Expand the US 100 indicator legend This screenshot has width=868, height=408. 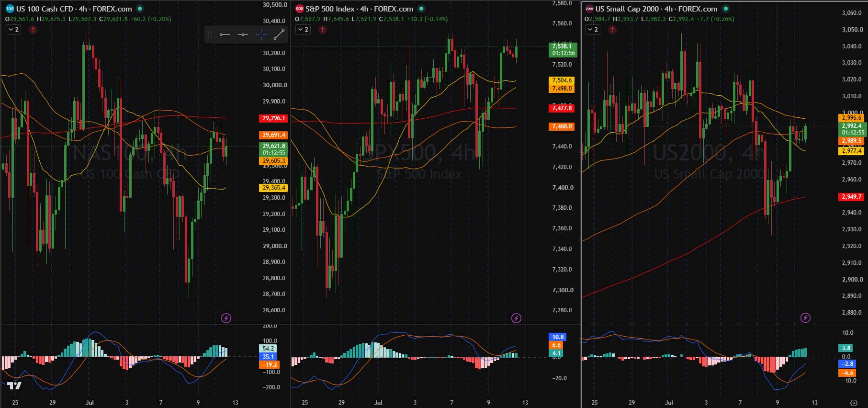click(x=13, y=30)
